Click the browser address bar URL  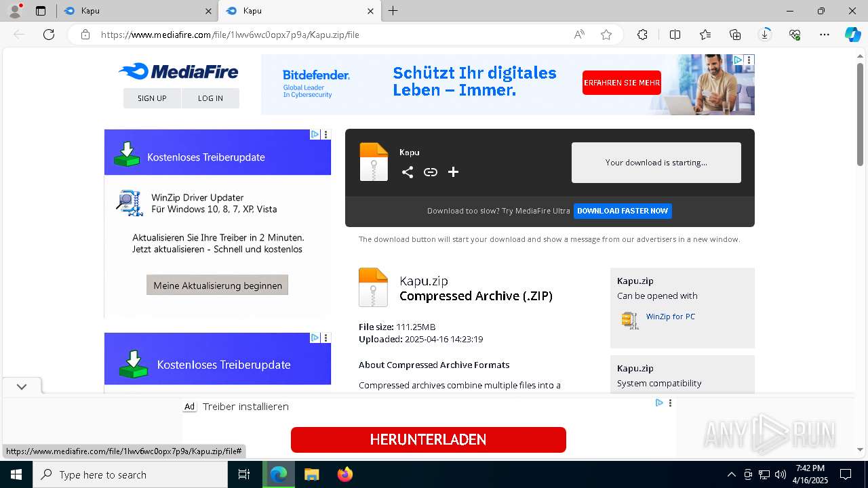point(230,35)
